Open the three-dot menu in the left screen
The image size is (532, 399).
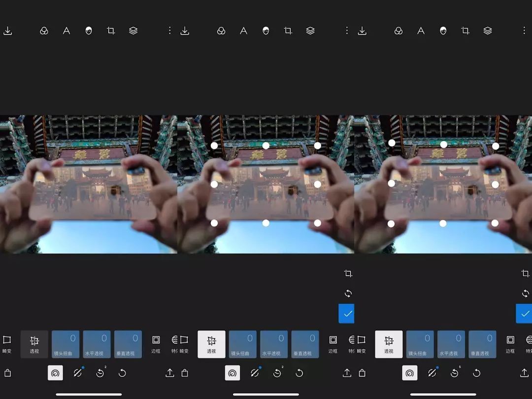pyautogui.click(x=169, y=31)
